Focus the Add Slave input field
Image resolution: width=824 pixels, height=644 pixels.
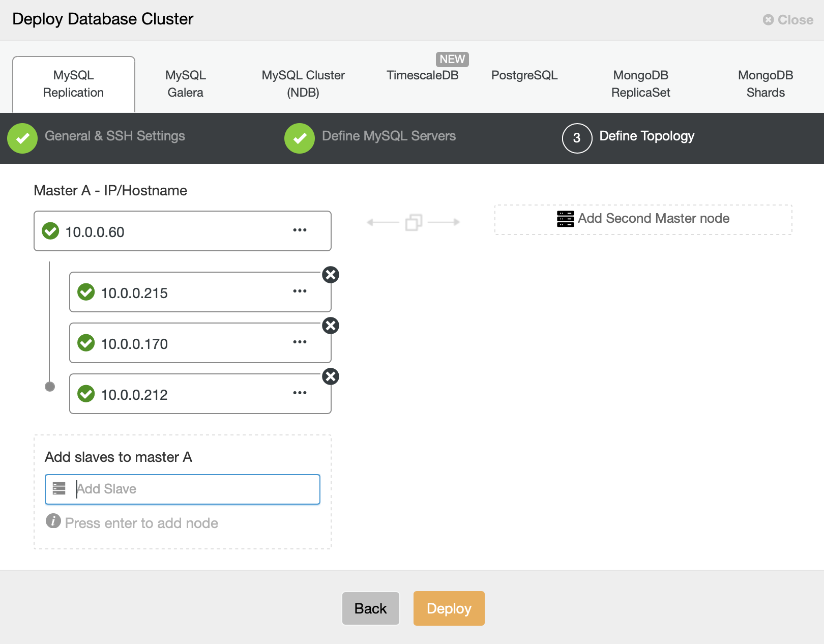pos(183,489)
